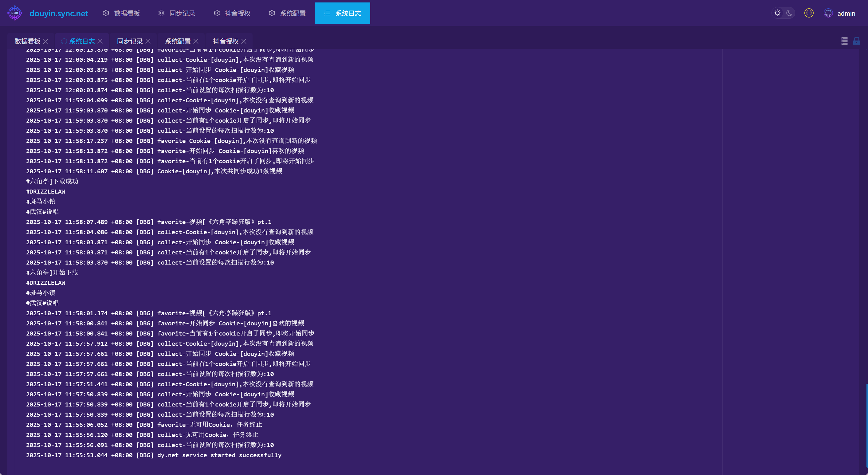Select the 11:58:01.374 favorite-视频 log line
This screenshot has width=868, height=475.
coord(149,313)
